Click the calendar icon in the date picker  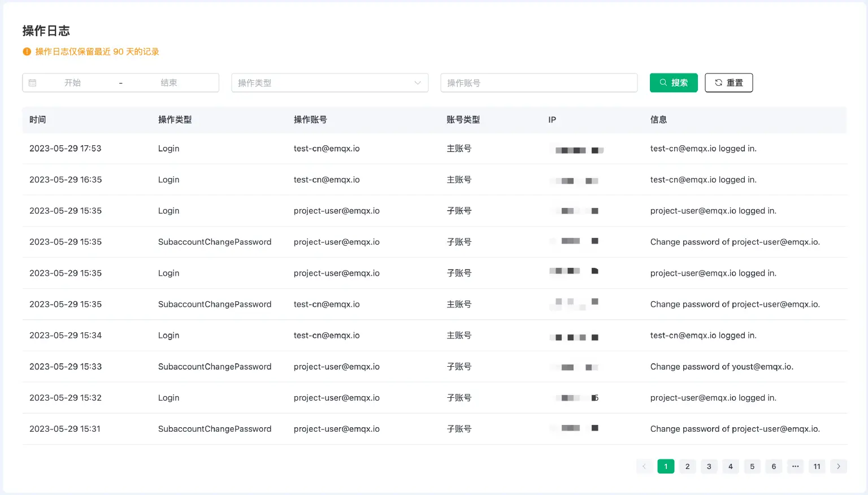pyautogui.click(x=33, y=82)
